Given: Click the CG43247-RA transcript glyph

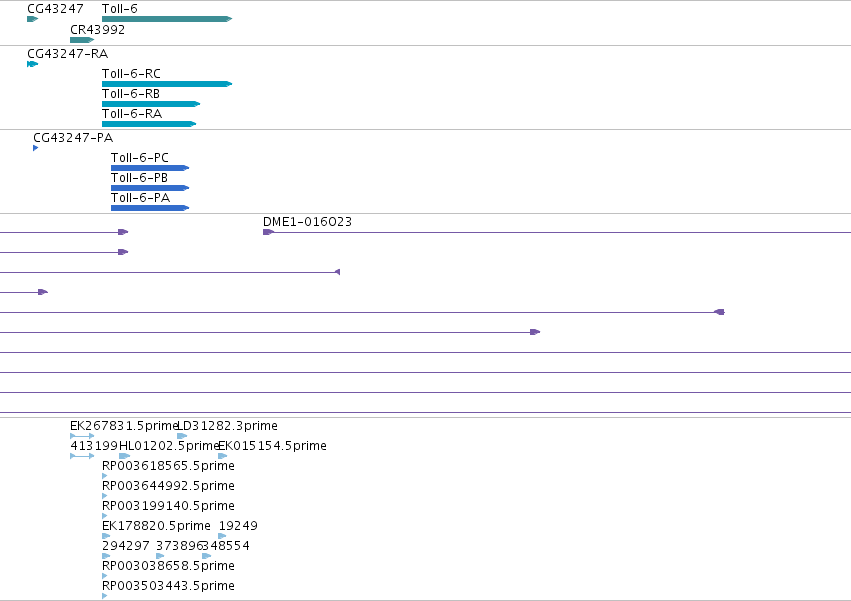Looking at the screenshot, I should pyautogui.click(x=33, y=64).
